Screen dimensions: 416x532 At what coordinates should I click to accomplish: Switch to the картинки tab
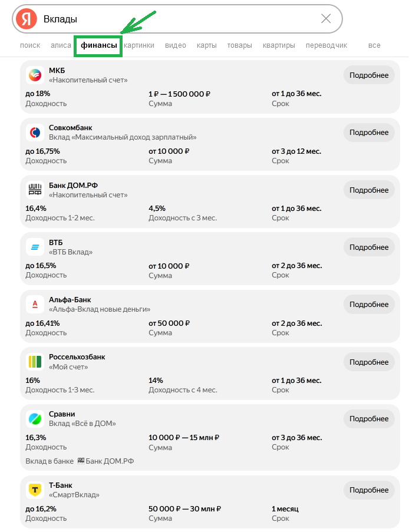tap(139, 45)
